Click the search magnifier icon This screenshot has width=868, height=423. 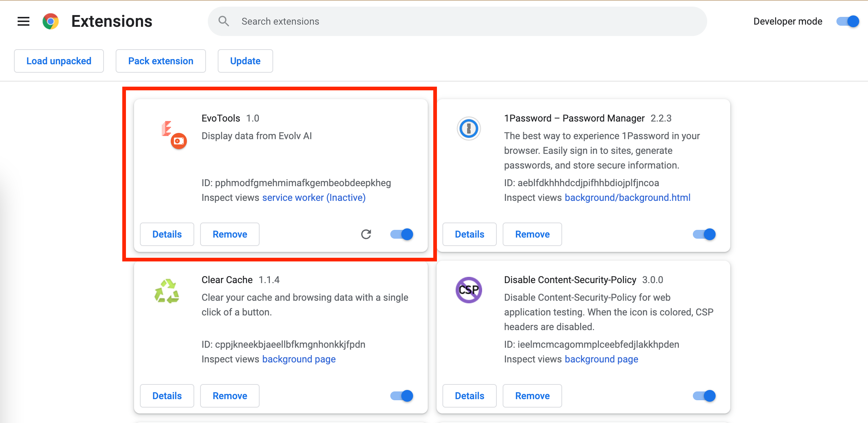(224, 21)
